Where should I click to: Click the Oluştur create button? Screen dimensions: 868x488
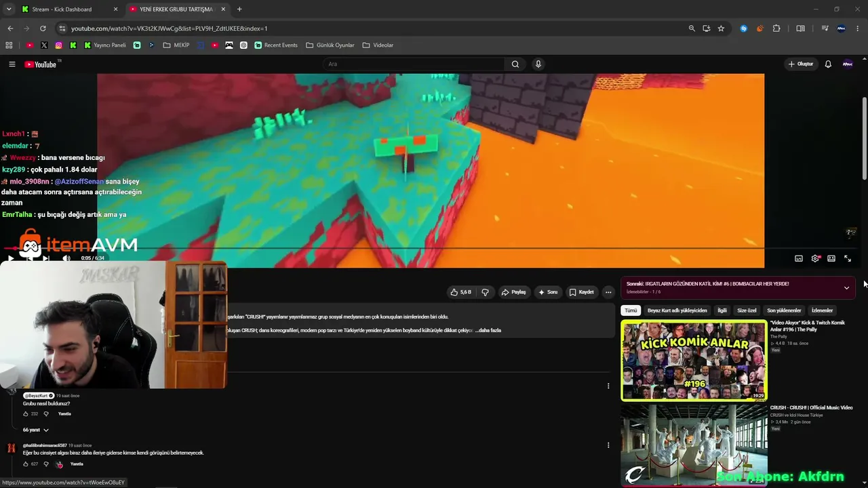801,64
